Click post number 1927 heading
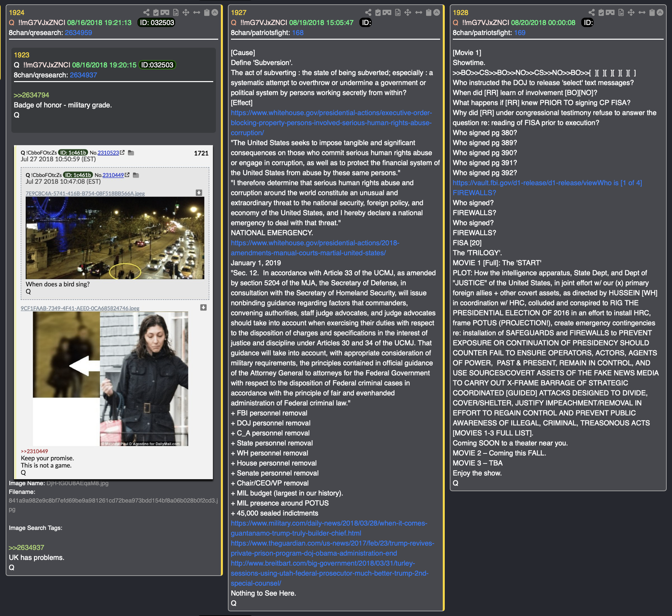The image size is (672, 616). [239, 13]
